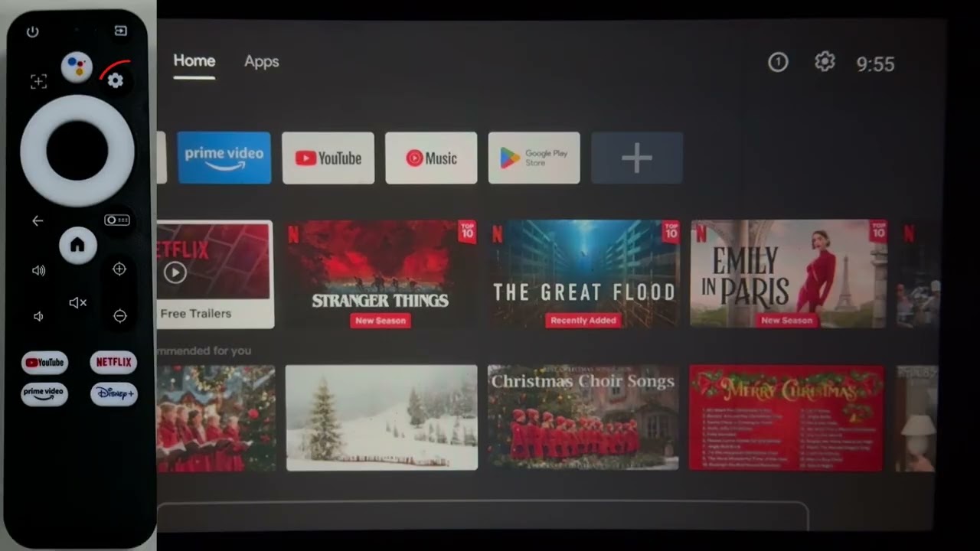This screenshot has height=551, width=980.
Task: Tap the remote's input source button
Action: [x=121, y=31]
